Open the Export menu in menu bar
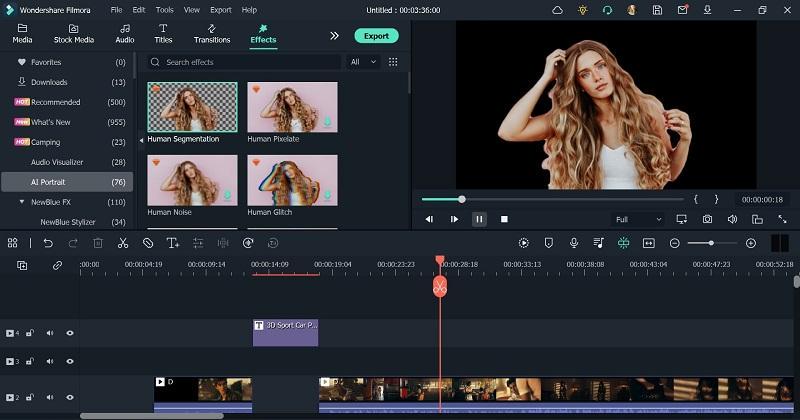The image size is (800, 420). pyautogui.click(x=220, y=9)
